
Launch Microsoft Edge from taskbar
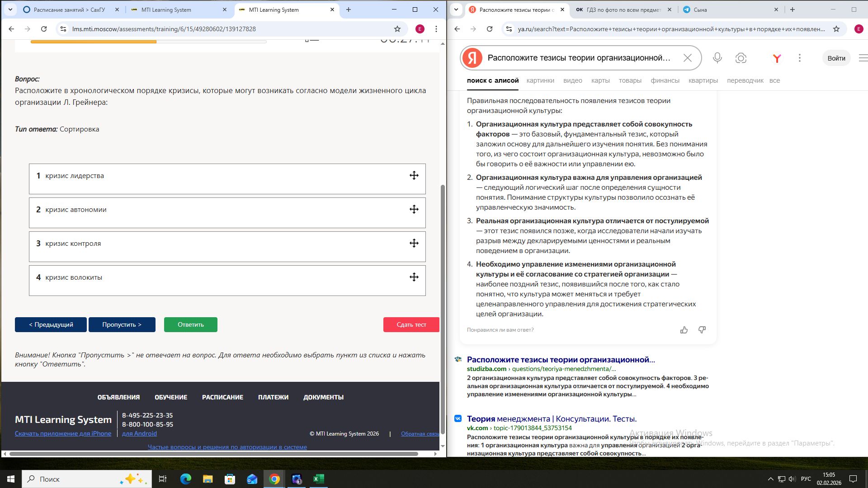pyautogui.click(x=186, y=479)
